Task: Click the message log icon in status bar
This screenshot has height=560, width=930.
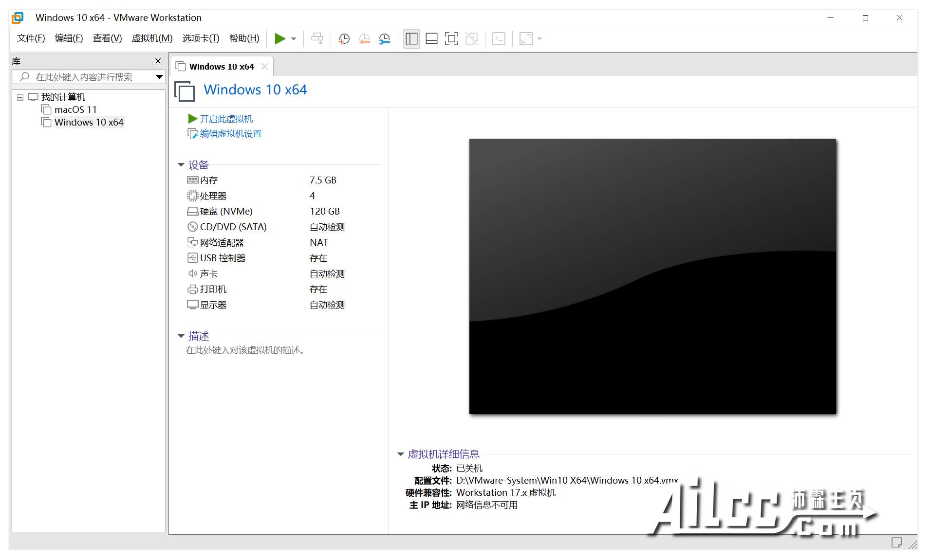Action: pos(896,542)
